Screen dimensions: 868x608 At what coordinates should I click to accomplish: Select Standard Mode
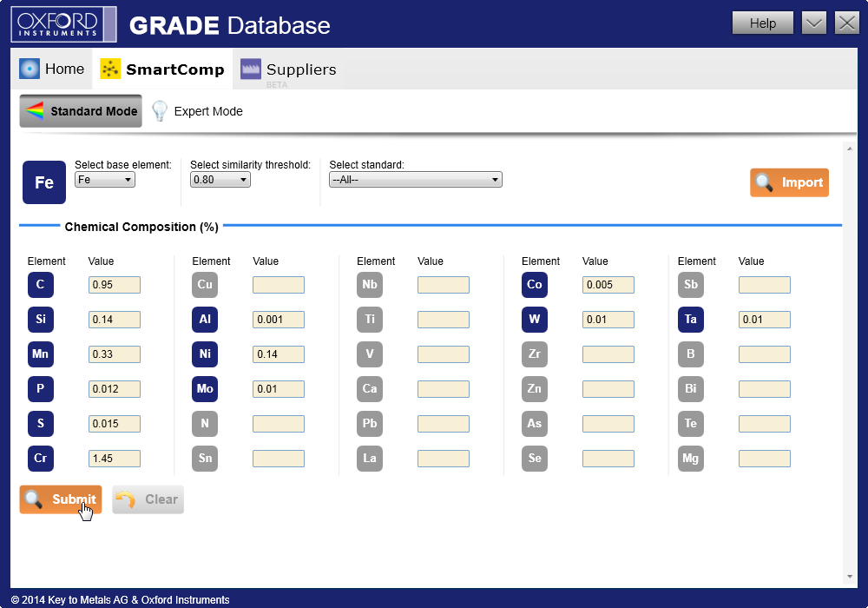tap(81, 111)
